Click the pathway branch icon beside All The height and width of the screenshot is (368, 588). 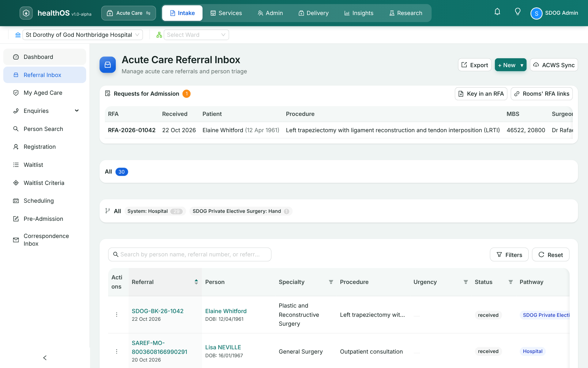tap(107, 211)
